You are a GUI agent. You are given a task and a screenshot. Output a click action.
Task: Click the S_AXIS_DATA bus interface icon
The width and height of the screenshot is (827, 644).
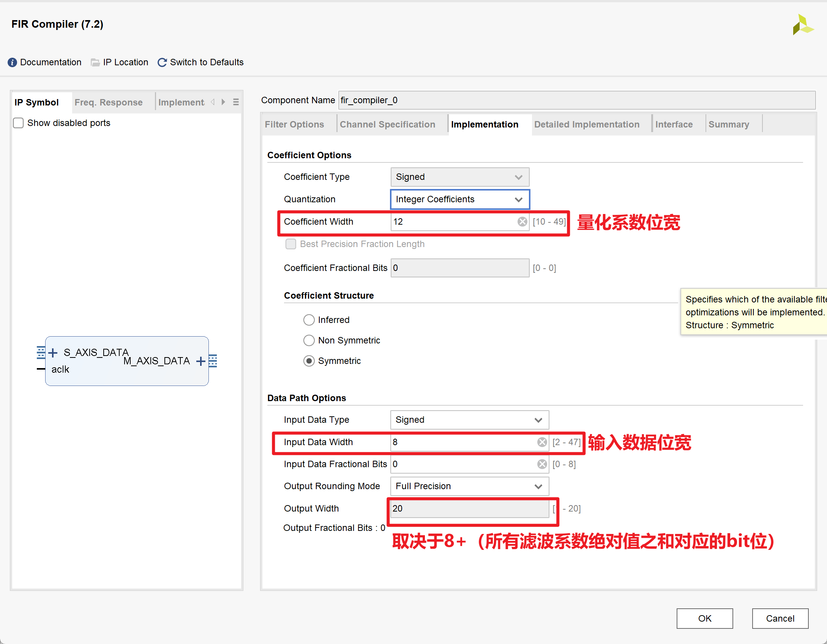[x=41, y=353]
